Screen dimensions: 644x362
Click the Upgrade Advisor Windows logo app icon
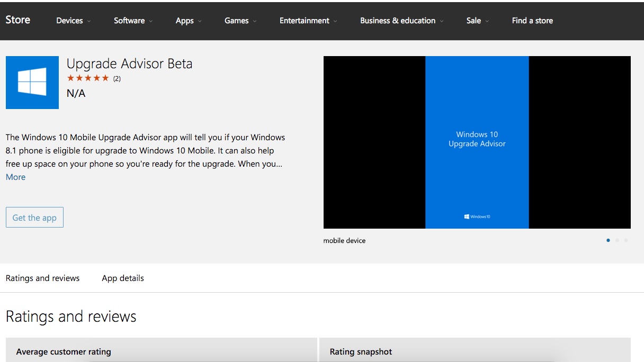(32, 83)
